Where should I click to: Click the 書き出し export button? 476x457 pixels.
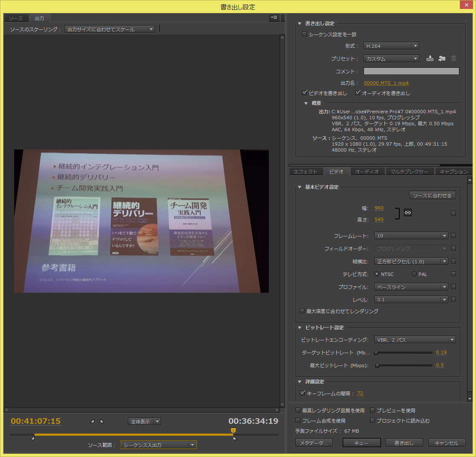point(404,443)
